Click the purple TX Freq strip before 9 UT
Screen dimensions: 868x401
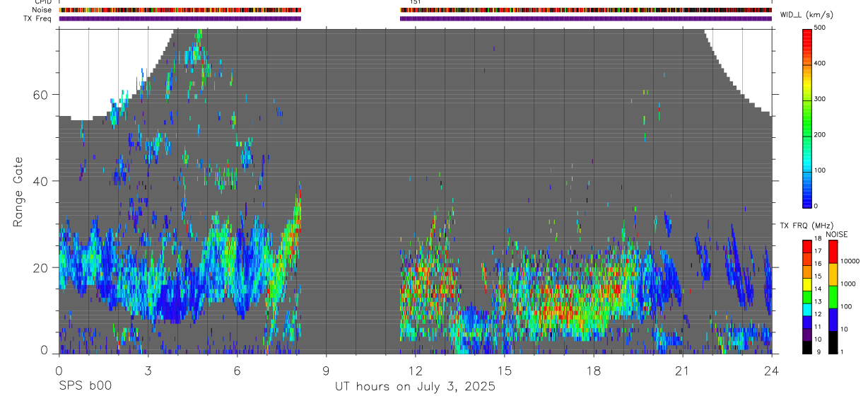pos(180,18)
